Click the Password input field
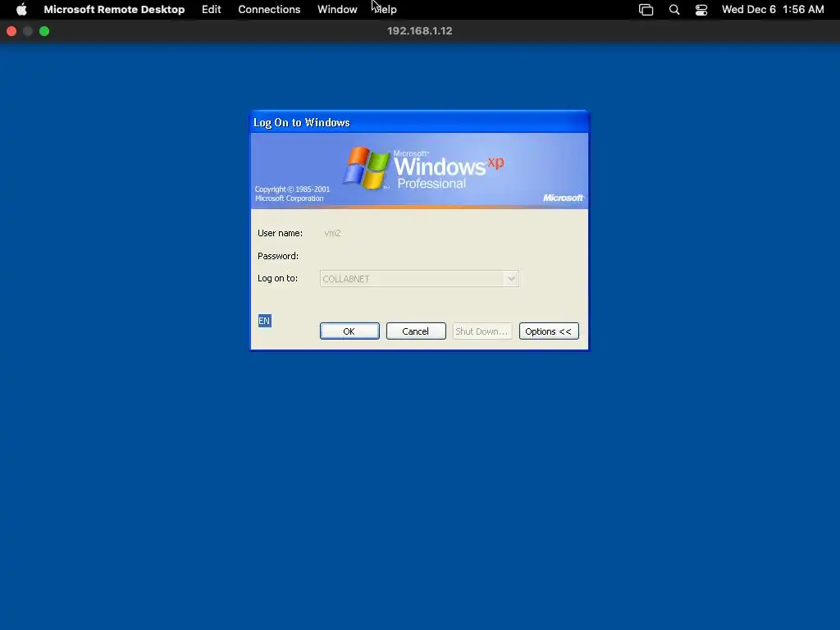 click(x=419, y=256)
